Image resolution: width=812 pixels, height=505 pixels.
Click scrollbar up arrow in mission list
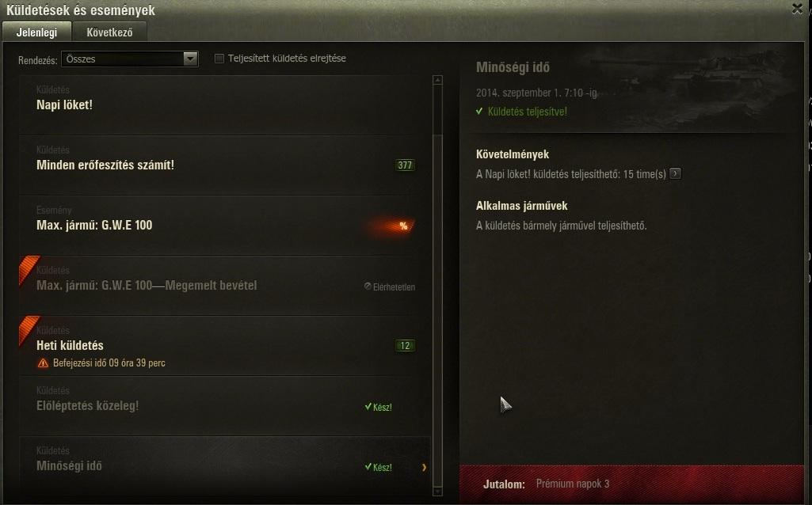tap(437, 80)
